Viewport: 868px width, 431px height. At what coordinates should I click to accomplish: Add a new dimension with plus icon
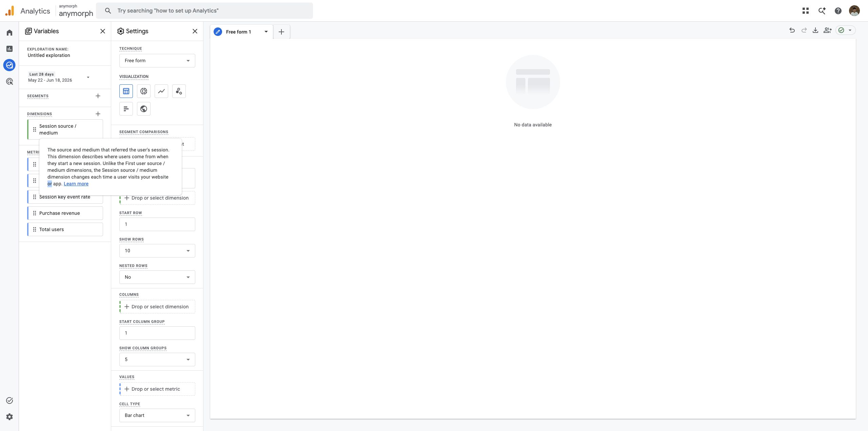[x=98, y=114]
